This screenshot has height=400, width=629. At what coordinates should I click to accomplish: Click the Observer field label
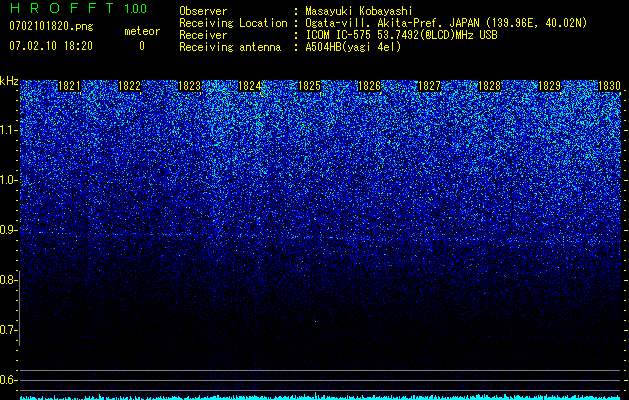[x=203, y=11]
